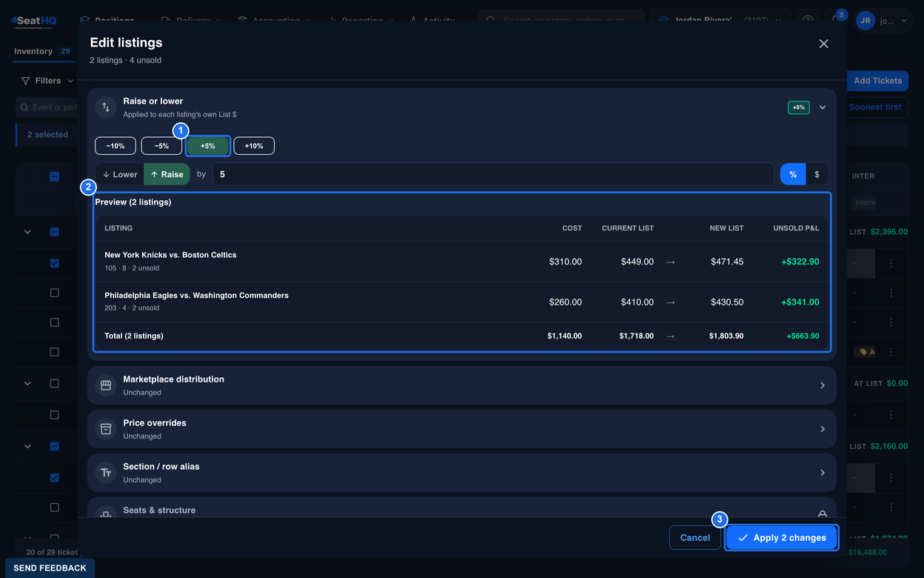Click the new list price $471.45
Viewport: 924px width, 578px height.
[x=727, y=262]
